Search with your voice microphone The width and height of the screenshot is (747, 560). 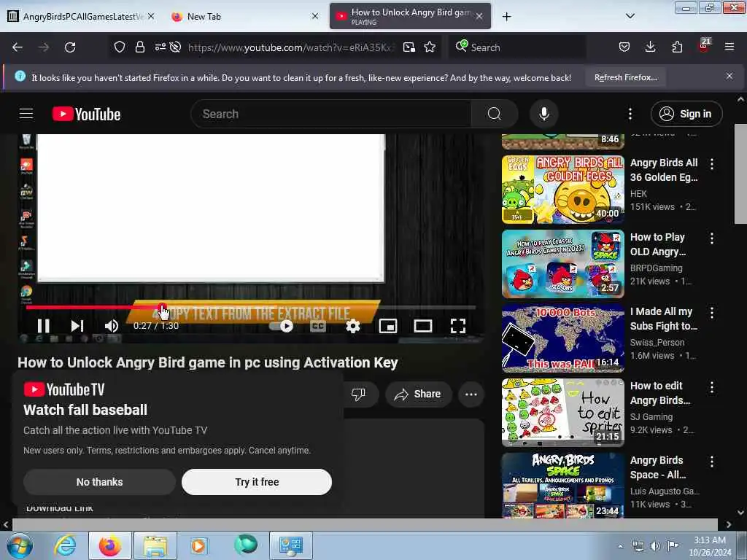543,114
